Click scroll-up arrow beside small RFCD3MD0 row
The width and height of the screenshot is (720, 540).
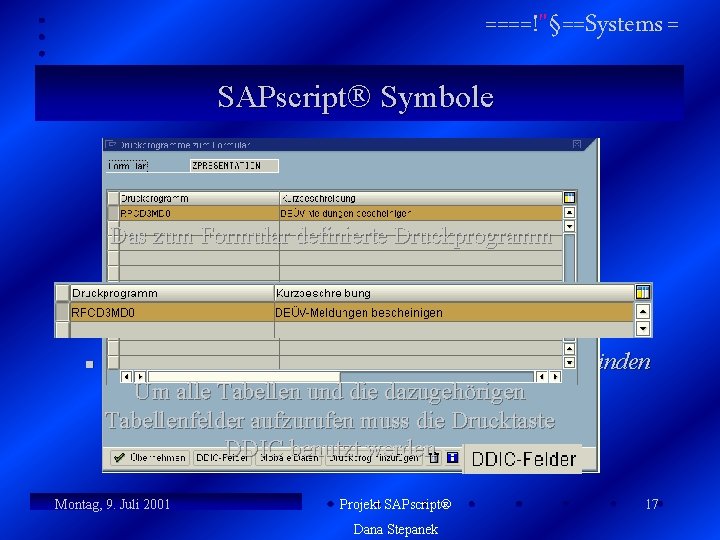click(569, 213)
